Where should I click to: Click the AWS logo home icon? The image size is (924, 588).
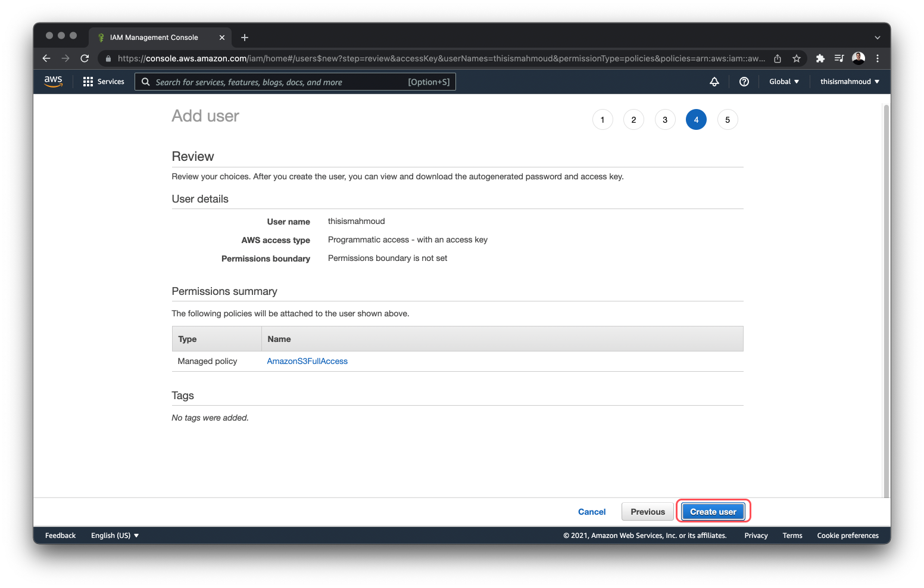53,82
